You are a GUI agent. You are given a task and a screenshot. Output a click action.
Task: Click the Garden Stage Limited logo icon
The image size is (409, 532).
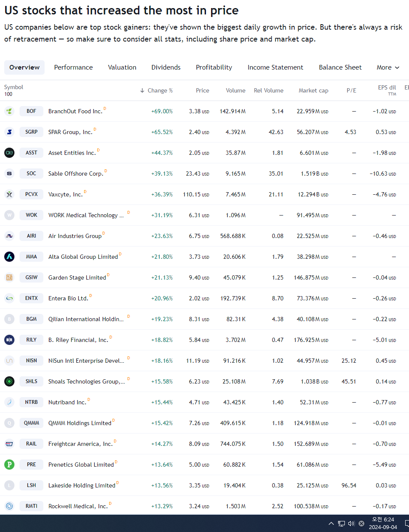(x=9, y=277)
